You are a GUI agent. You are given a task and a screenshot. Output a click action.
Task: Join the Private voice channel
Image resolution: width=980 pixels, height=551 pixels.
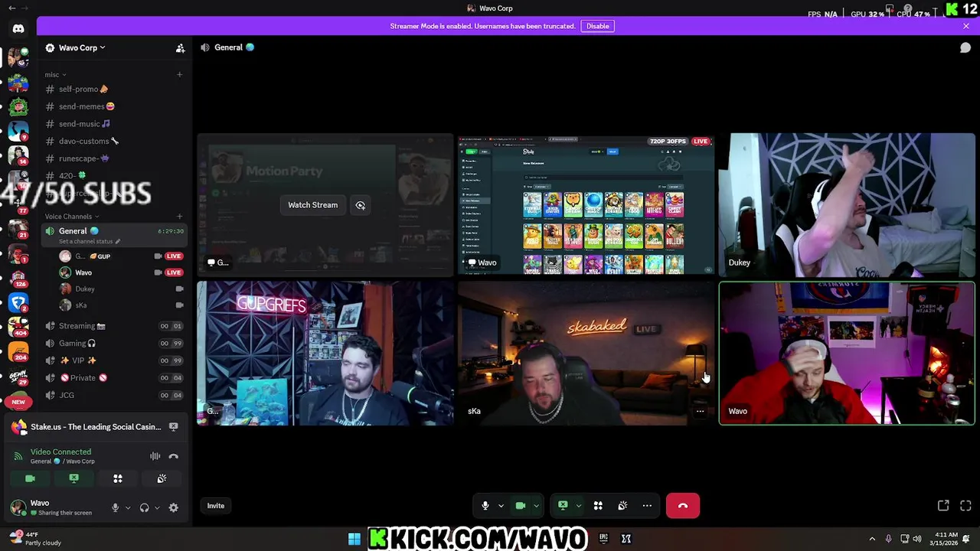[x=113, y=378]
